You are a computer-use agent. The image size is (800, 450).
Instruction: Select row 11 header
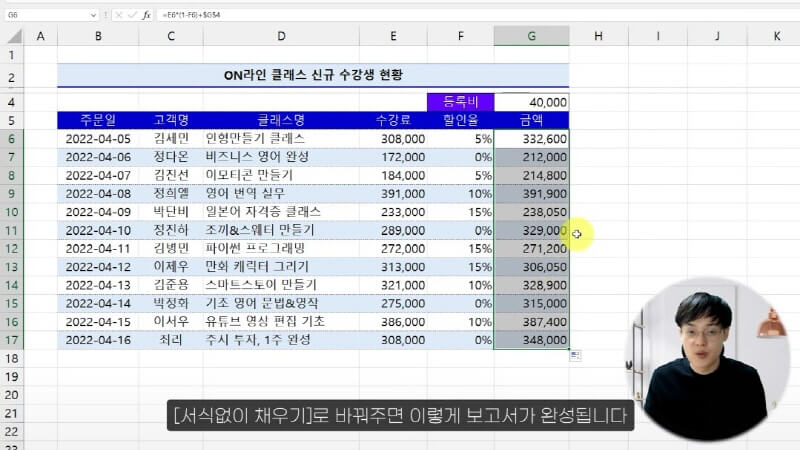pos(12,231)
